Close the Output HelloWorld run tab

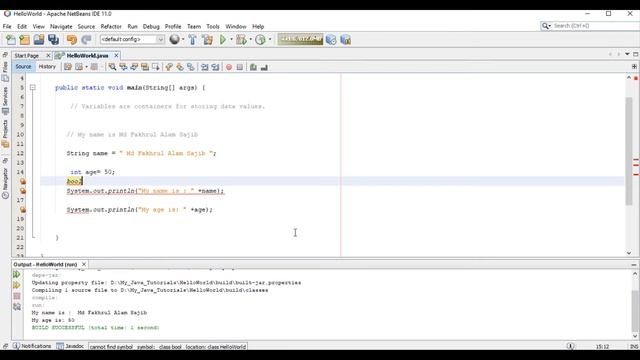84,264
